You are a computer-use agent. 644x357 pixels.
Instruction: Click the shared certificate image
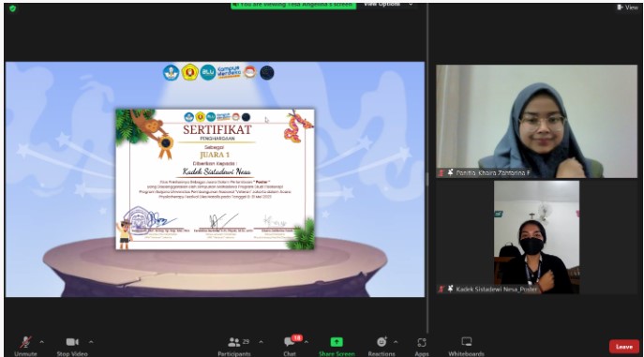tap(215, 179)
